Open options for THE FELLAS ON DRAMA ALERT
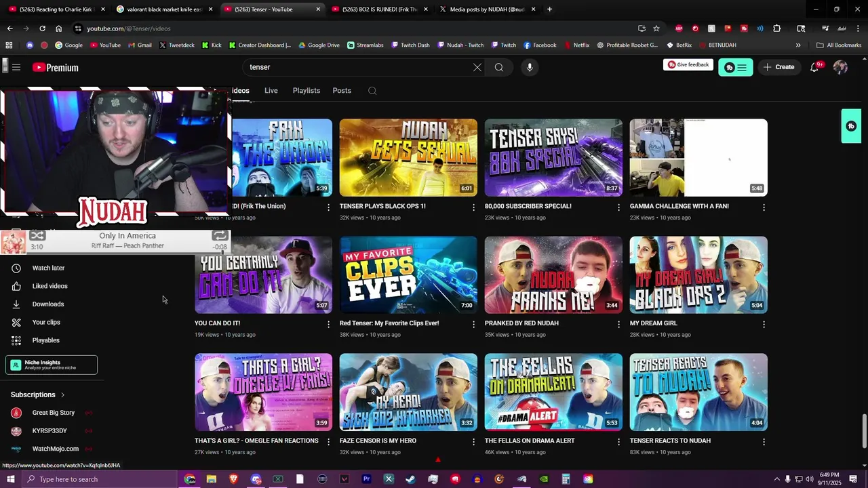 (618, 441)
